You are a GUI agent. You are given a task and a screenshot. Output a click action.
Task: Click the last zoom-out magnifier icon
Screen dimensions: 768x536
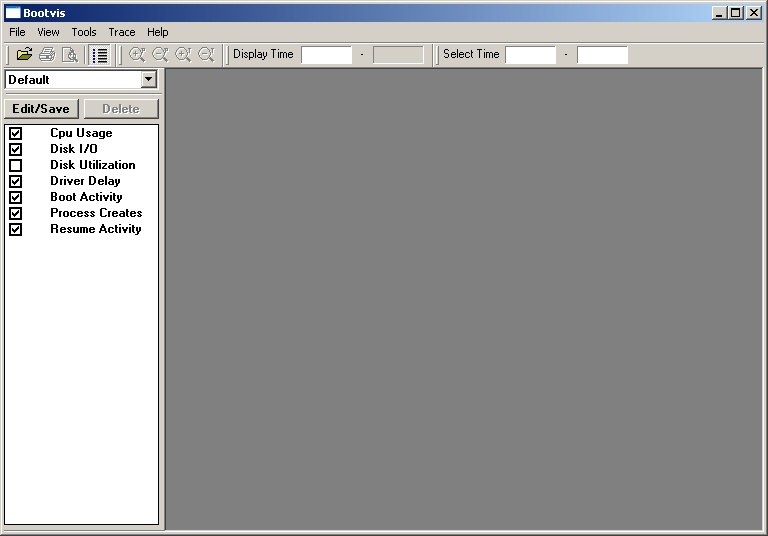(x=206, y=54)
